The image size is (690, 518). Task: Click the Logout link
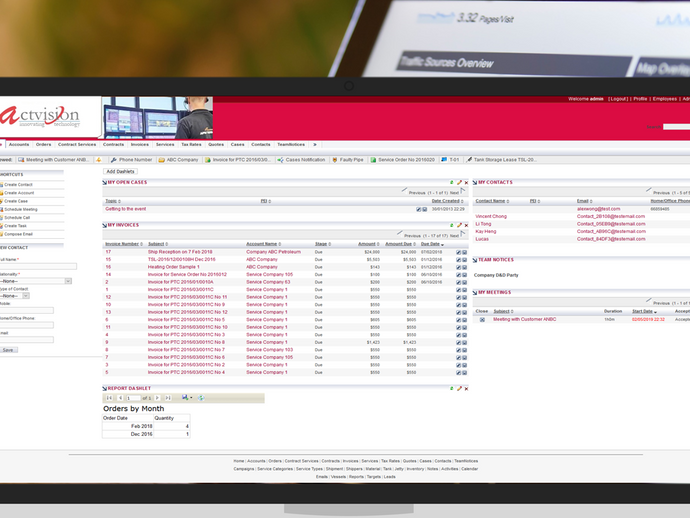618,99
